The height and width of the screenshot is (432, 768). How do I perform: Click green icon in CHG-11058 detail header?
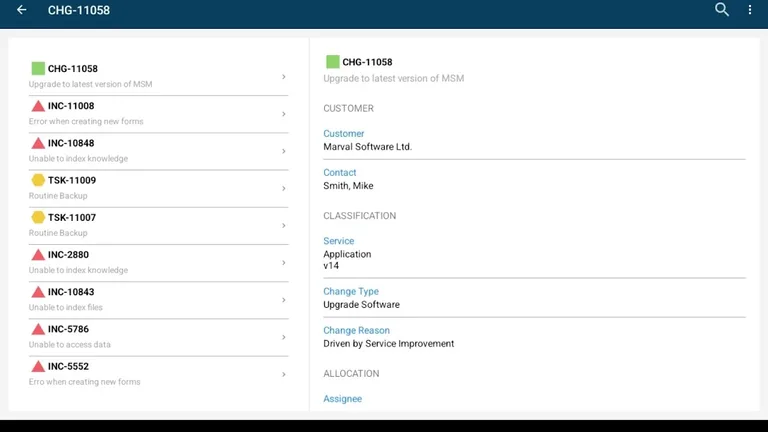click(x=332, y=62)
